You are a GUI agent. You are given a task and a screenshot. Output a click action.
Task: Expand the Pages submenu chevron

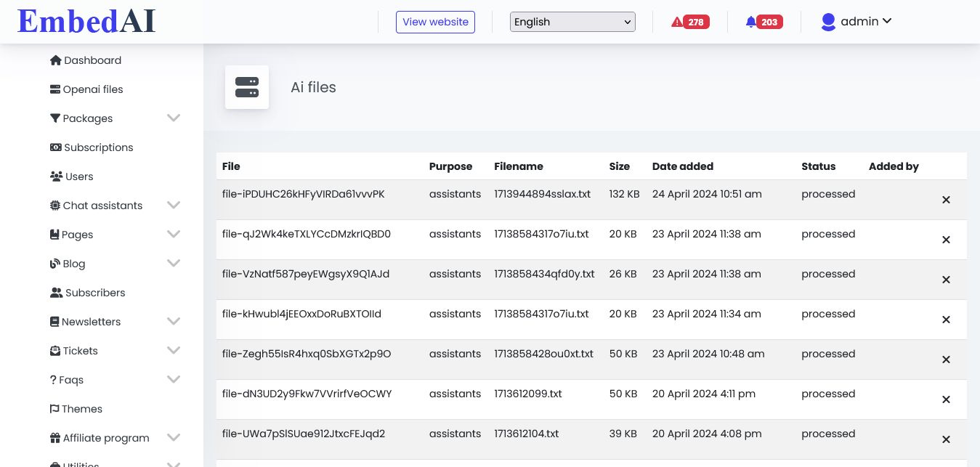tap(174, 234)
